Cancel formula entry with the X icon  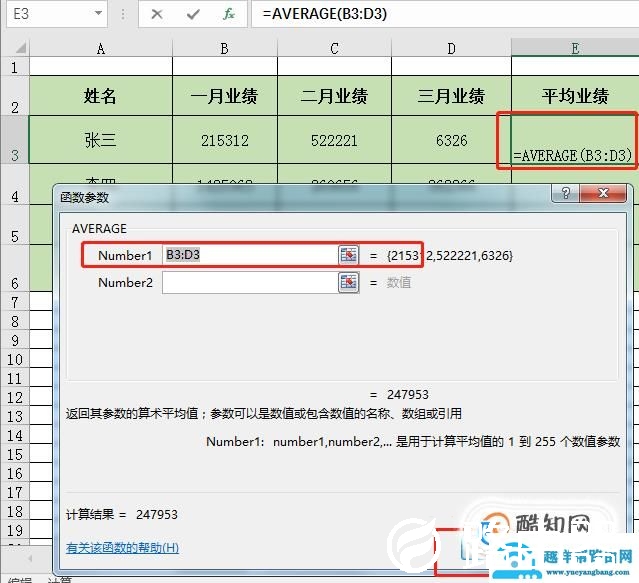pos(156,14)
